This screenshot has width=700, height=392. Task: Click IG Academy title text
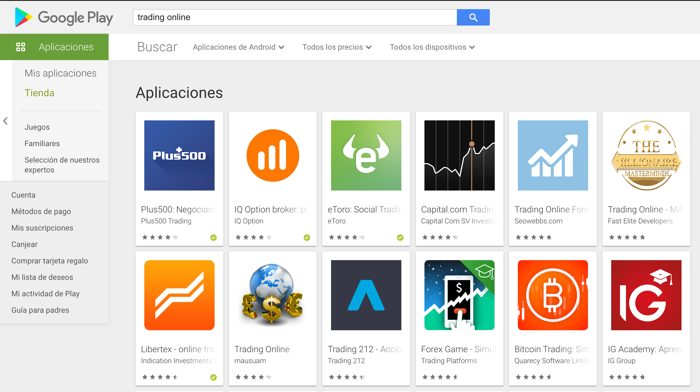click(x=645, y=349)
